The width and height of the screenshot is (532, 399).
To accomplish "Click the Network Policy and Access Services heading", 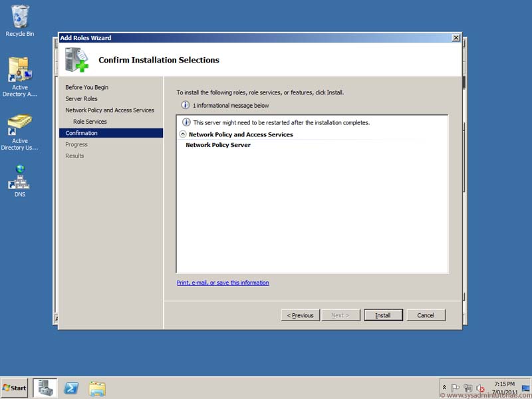I will tap(241, 134).
